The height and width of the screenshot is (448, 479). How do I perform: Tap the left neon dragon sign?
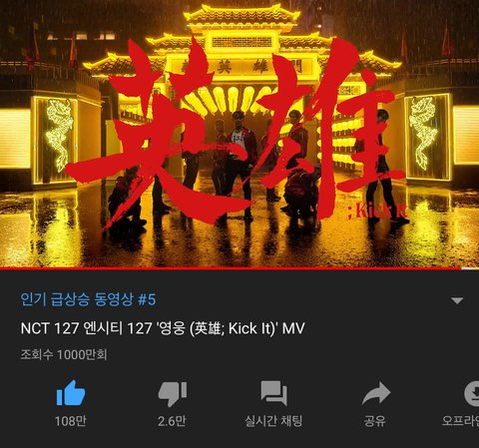(59, 135)
